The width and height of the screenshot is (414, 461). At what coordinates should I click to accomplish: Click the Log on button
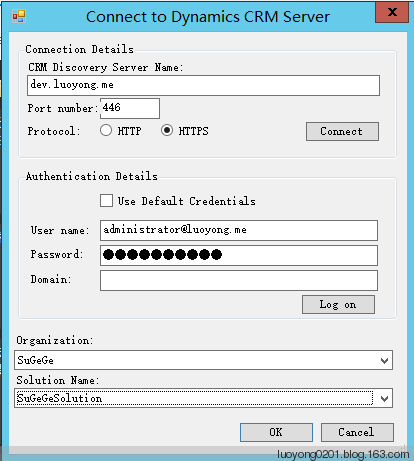click(x=338, y=304)
